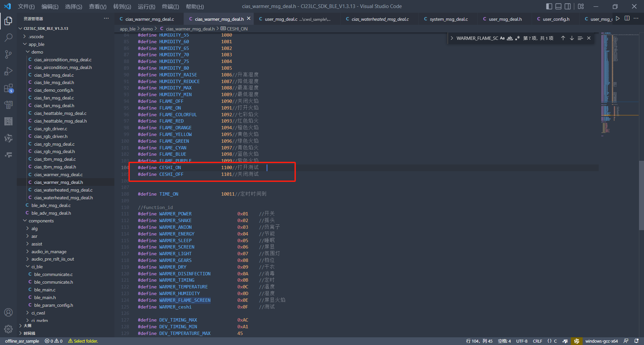Click the Accounts icon in activity bar

[x=8, y=313]
